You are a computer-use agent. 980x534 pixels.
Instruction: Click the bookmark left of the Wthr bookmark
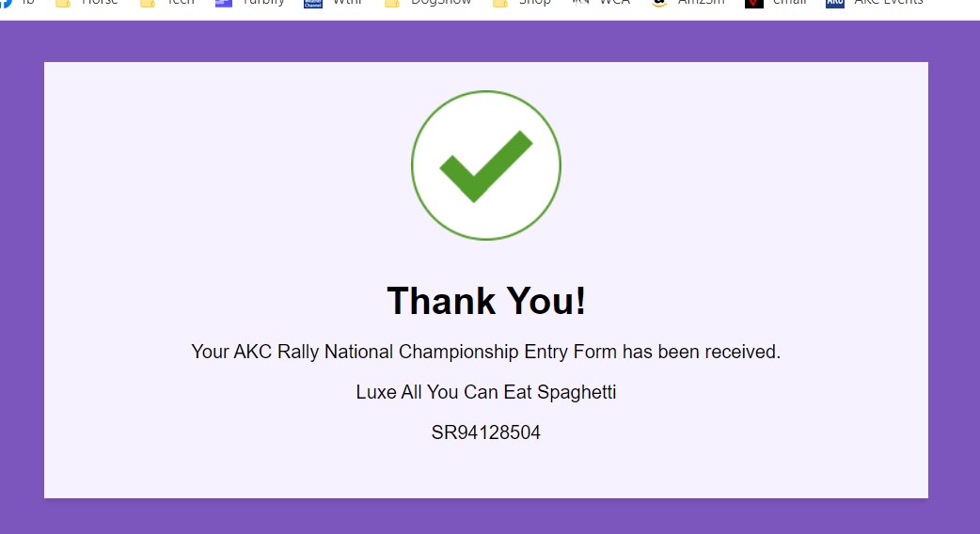(250, 3)
